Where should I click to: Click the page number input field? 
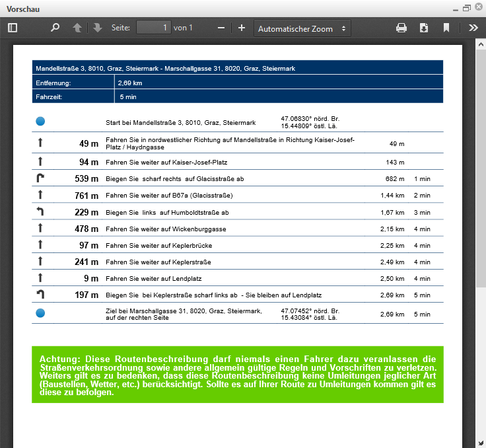click(x=153, y=28)
